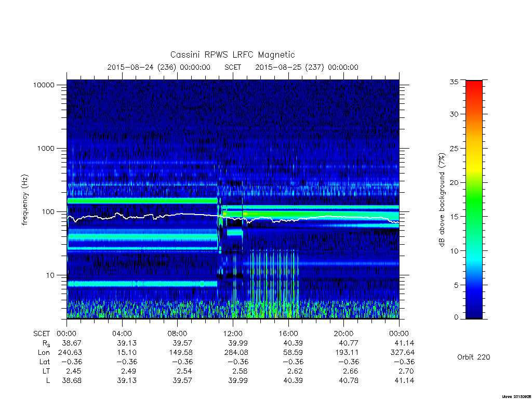Select the end timestamp "2015-08-25 (237) 00:00:00"
The image size is (532, 399).
pyautogui.click(x=307, y=67)
